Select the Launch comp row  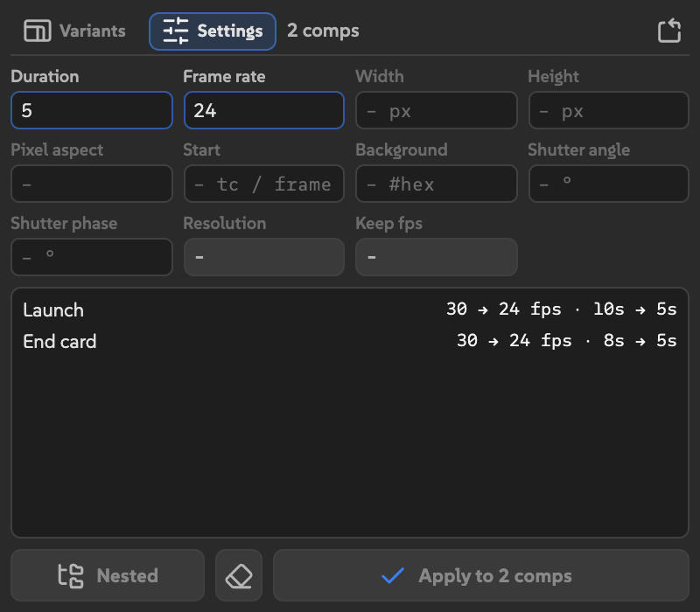pos(350,309)
